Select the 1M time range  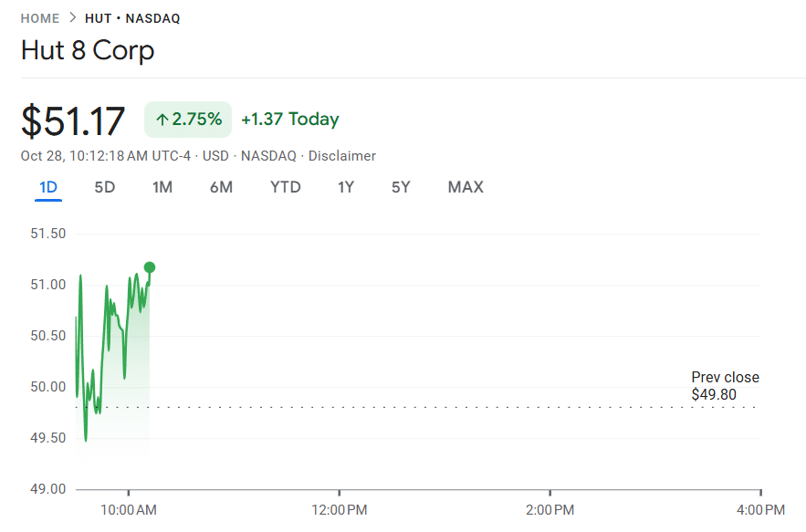point(162,187)
